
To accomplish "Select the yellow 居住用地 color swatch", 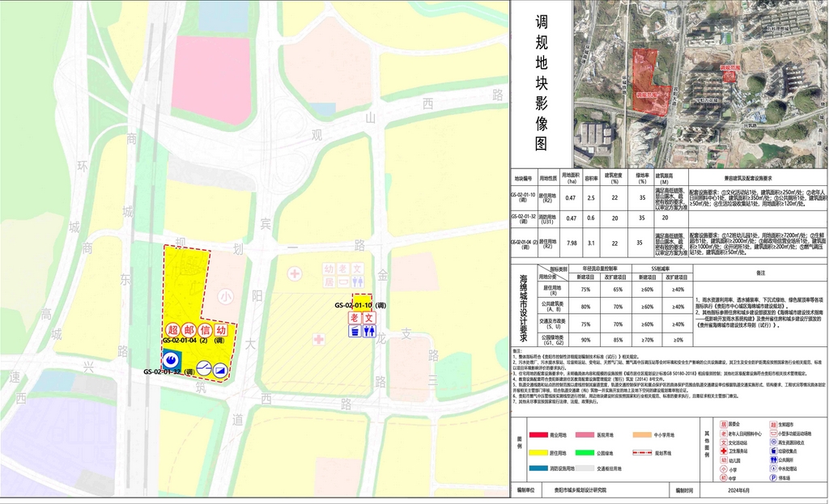I will (538, 451).
